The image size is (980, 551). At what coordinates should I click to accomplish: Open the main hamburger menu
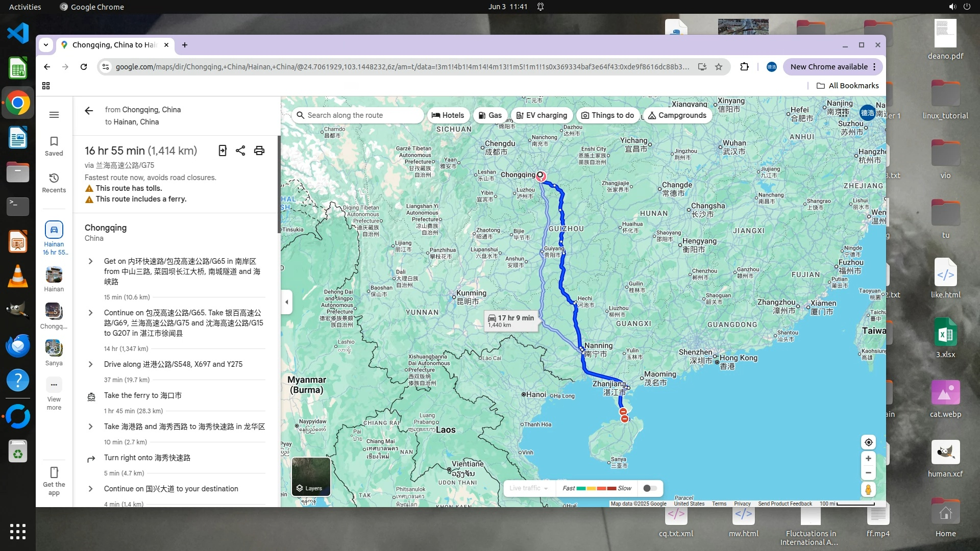[54, 115]
